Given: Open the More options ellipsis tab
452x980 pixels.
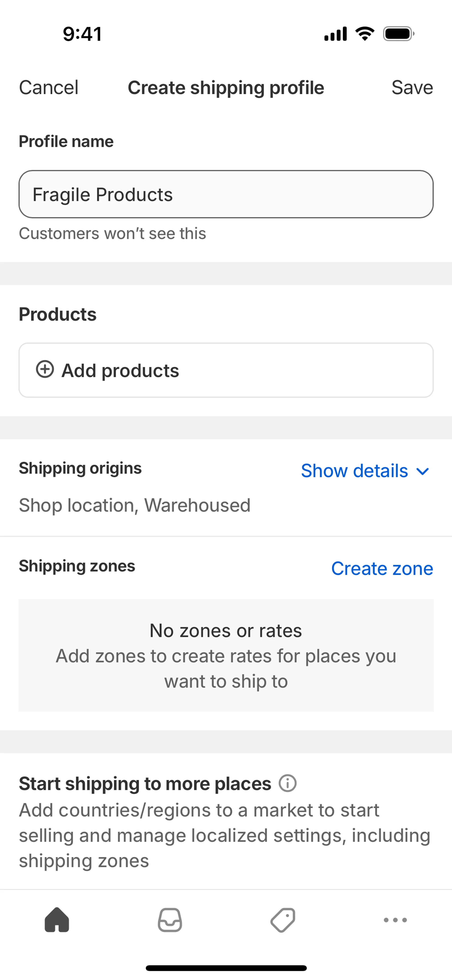Looking at the screenshot, I should click(x=395, y=920).
